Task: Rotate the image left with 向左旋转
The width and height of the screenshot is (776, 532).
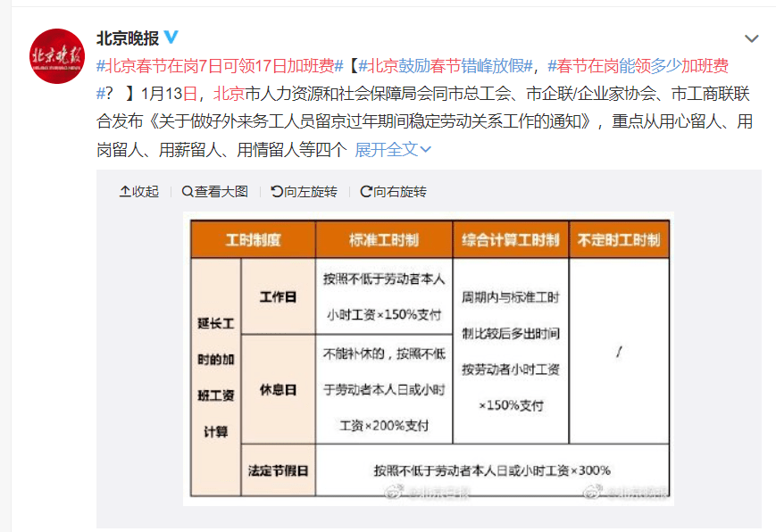Action: point(277,191)
